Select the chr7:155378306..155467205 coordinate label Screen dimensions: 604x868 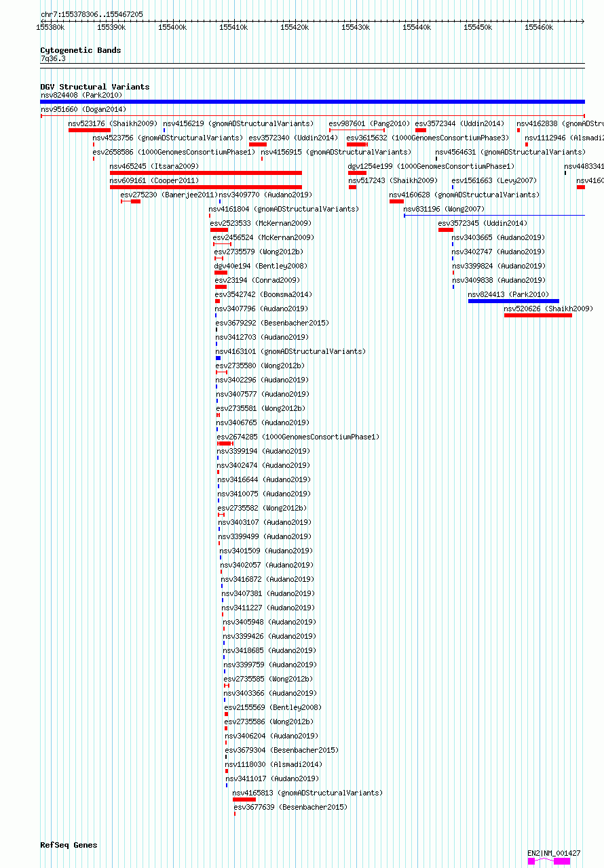[x=92, y=14]
